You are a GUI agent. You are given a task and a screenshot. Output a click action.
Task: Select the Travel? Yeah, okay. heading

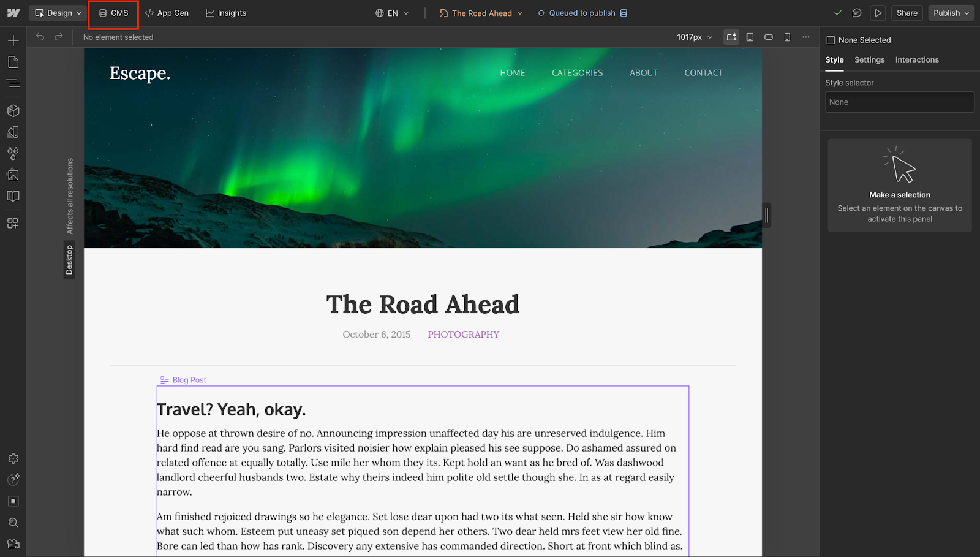(232, 410)
